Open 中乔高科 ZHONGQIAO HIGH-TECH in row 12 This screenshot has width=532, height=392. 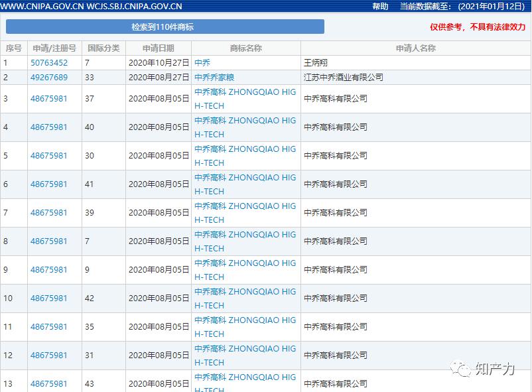(245, 356)
